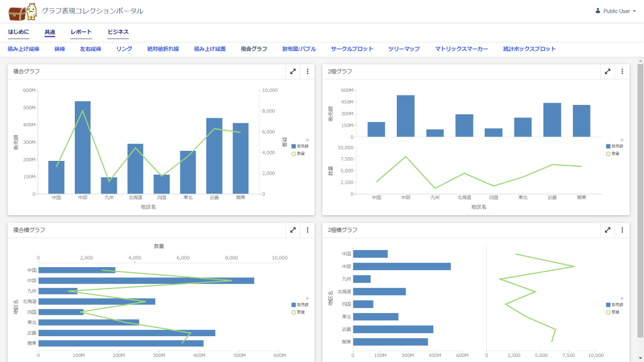
Task: Go to the ツリーマップ chart link
Action: pyautogui.click(x=404, y=49)
